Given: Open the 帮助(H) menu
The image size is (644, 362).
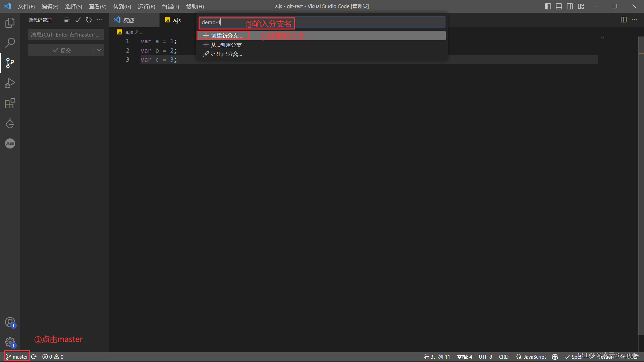Looking at the screenshot, I should 195,6.
